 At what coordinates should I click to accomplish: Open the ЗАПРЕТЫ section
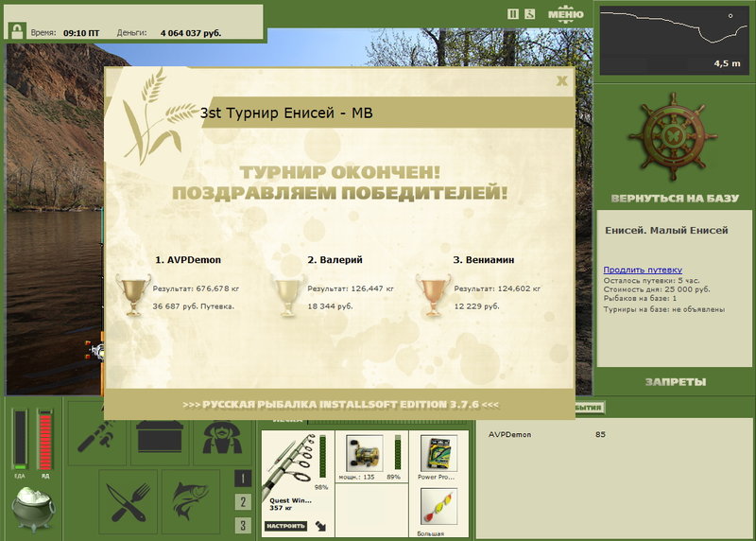click(676, 382)
